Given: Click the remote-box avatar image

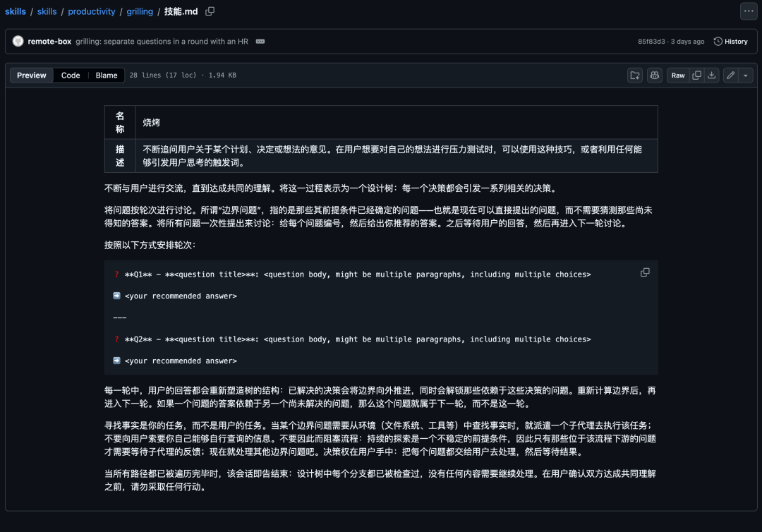Looking at the screenshot, I should pyautogui.click(x=18, y=42).
